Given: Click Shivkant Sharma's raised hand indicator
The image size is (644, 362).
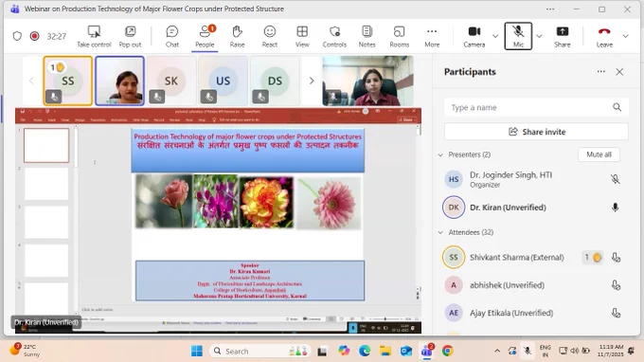Looking at the screenshot, I should coord(592,258).
